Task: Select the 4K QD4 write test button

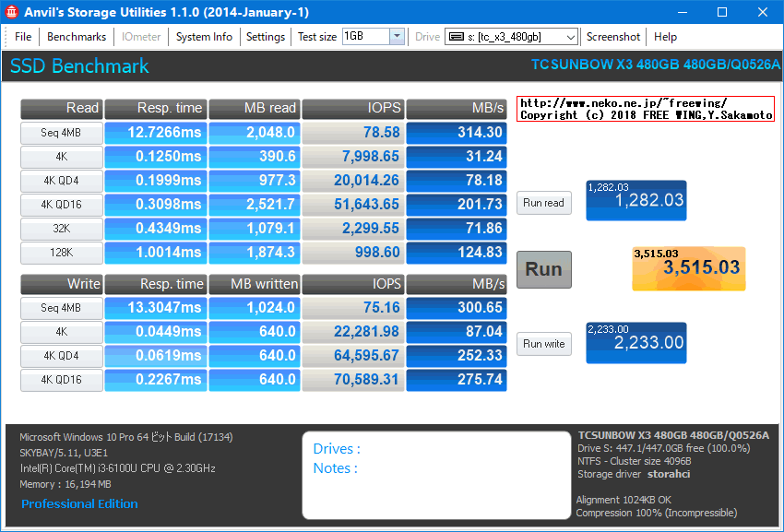Action: click(62, 356)
